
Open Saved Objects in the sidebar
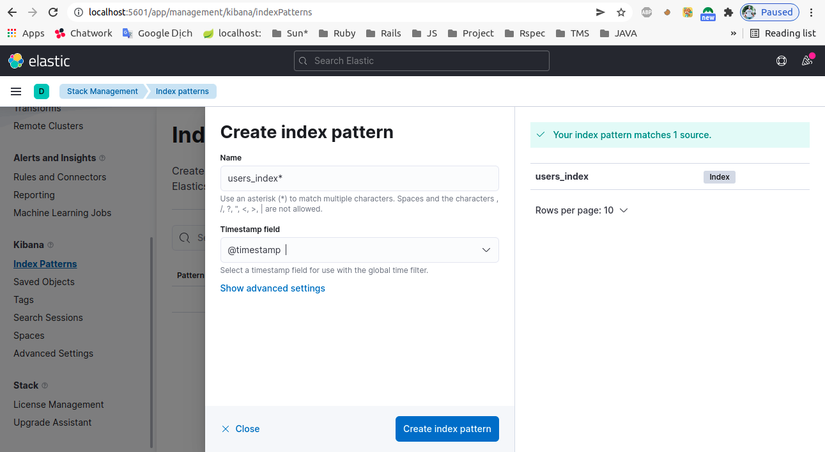click(44, 282)
